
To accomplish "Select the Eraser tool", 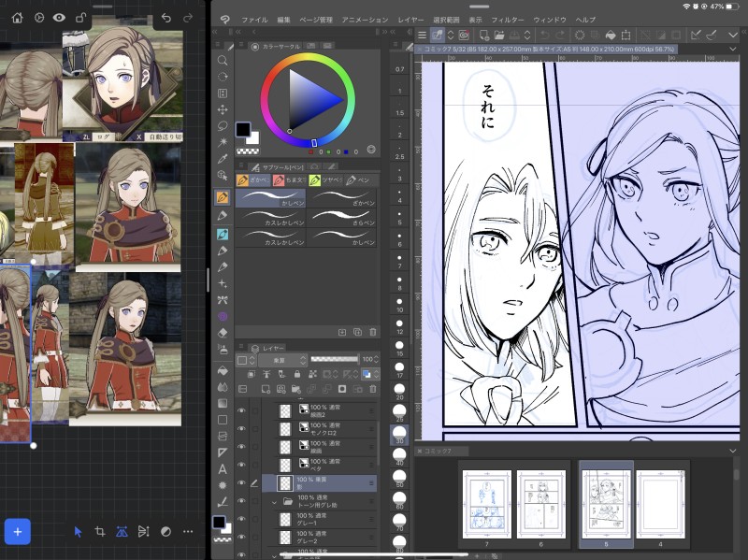I will tap(223, 332).
